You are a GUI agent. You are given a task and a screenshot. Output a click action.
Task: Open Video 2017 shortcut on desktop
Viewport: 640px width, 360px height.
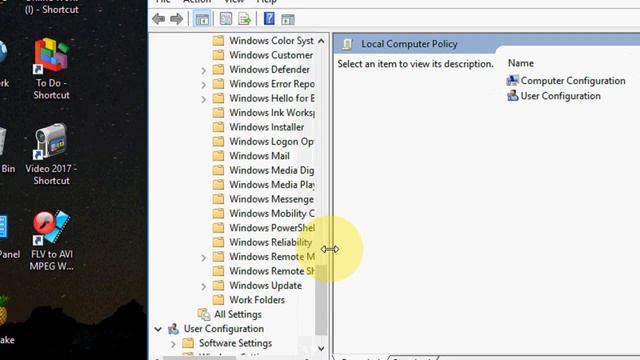[x=51, y=155]
